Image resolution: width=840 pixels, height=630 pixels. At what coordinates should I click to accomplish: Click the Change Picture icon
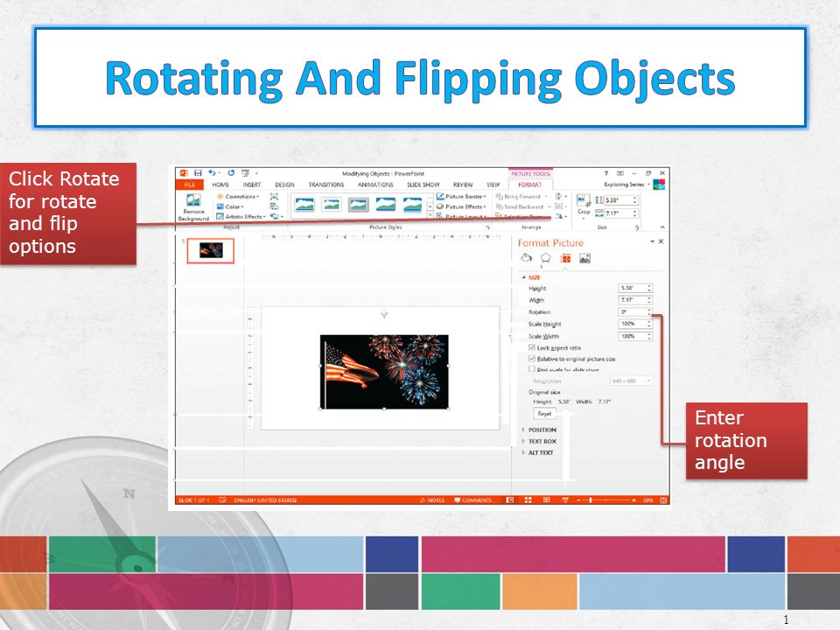[274, 206]
